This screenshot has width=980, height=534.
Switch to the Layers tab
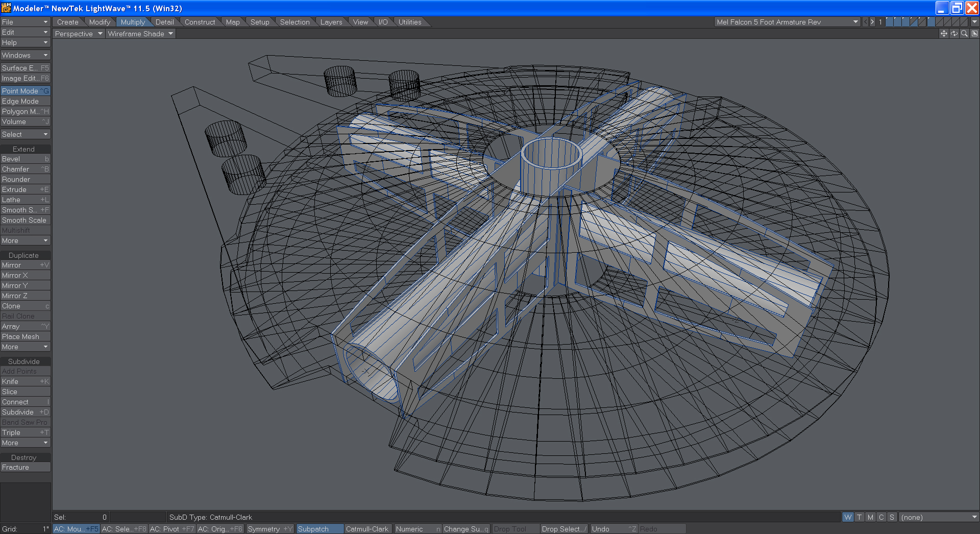331,22
